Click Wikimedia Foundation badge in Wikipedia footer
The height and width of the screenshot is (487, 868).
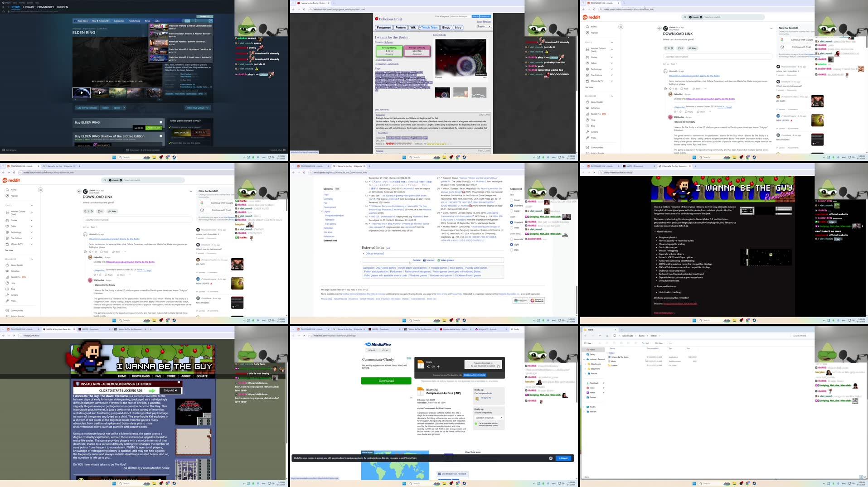(x=520, y=300)
